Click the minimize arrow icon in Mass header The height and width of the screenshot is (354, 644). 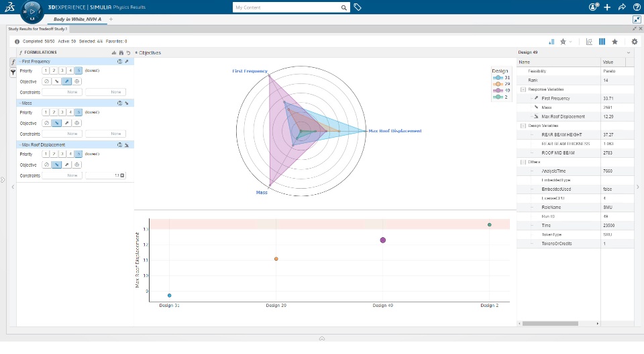coord(127,103)
